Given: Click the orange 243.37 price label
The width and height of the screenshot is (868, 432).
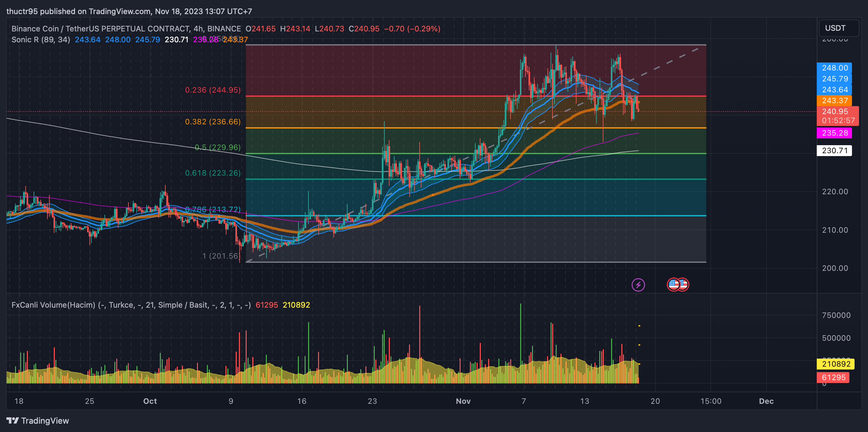Looking at the screenshot, I should point(834,101).
